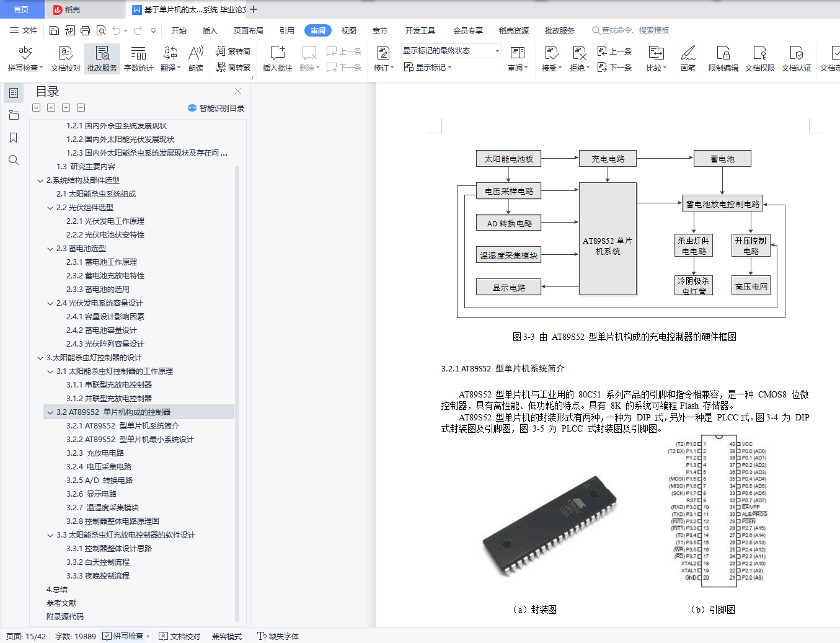Open 文档权限 document permissions
Image resolution: width=840 pixels, height=643 pixels.
(x=760, y=59)
